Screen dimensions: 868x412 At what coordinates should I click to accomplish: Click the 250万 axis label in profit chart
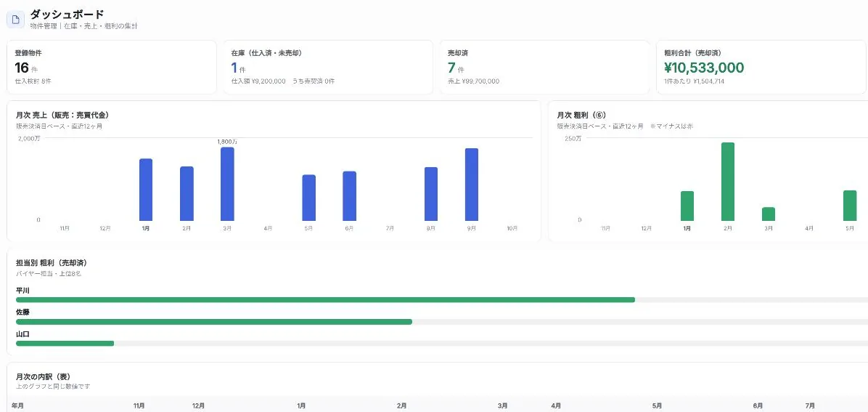[573, 138]
